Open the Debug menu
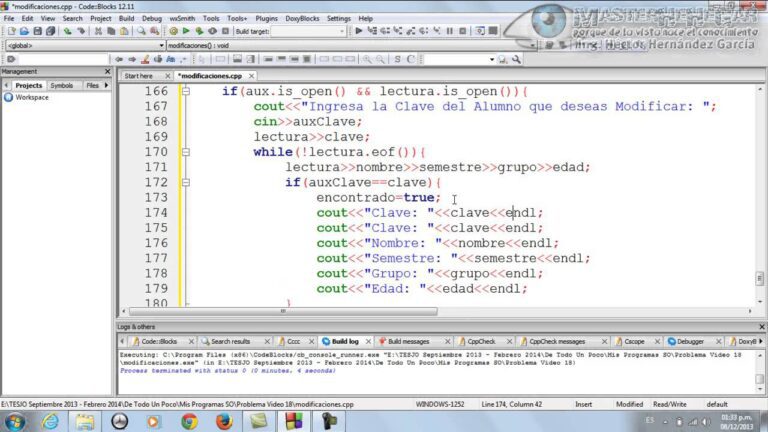This screenshot has width=768, height=432. [x=152, y=18]
